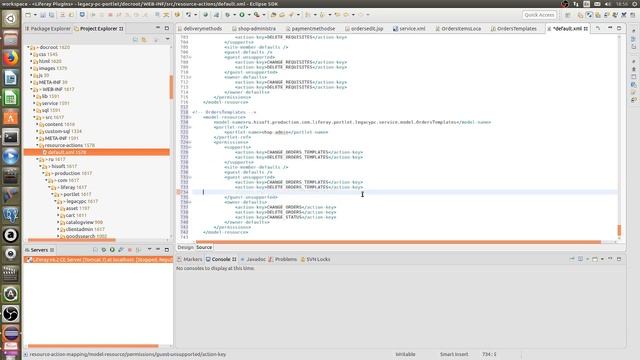Viewport: 640px width, 360px height.
Task: Click the Open Perspective icon
Action: [x=568, y=15]
